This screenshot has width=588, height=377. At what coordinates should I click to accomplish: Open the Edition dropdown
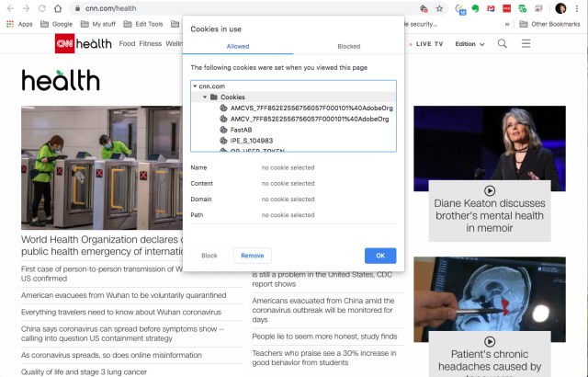point(469,44)
